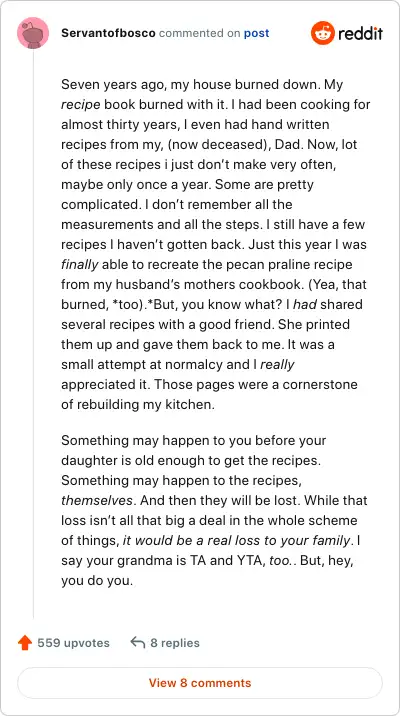Click the closing line 'you do you.'

(x=97, y=581)
